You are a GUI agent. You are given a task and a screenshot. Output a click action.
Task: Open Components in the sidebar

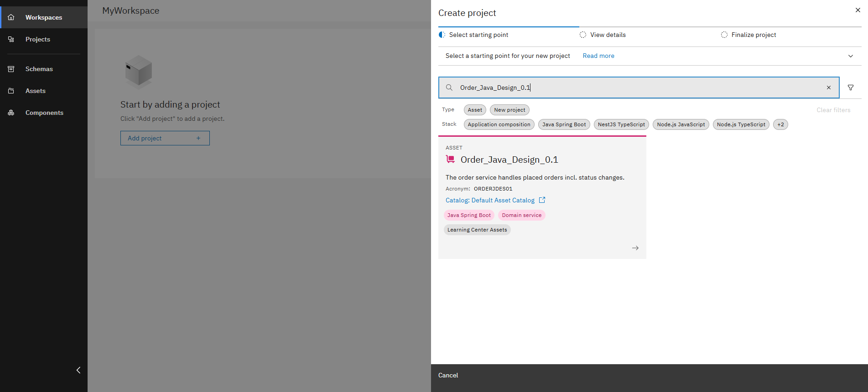tap(44, 113)
